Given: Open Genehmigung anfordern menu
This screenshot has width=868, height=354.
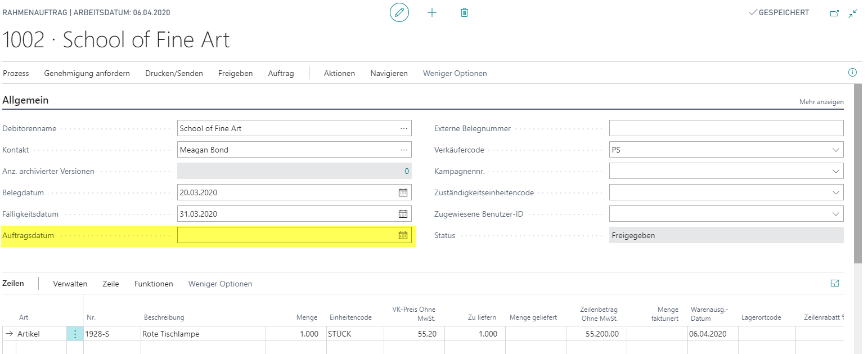Looking at the screenshot, I should point(87,73).
